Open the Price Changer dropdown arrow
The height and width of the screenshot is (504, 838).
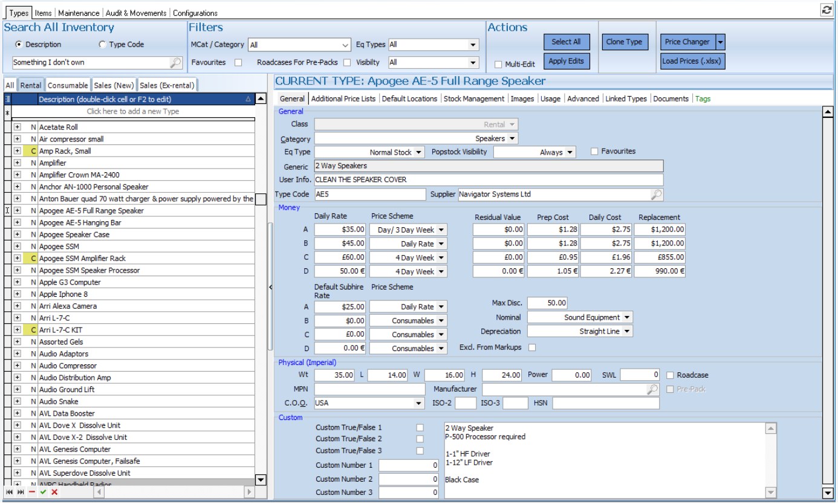[720, 42]
